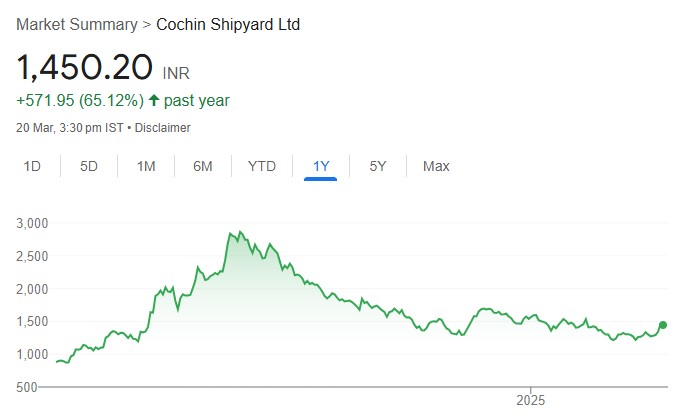Click the +571.95 (65.12%) change value
This screenshot has height=418, width=683.
click(x=79, y=101)
